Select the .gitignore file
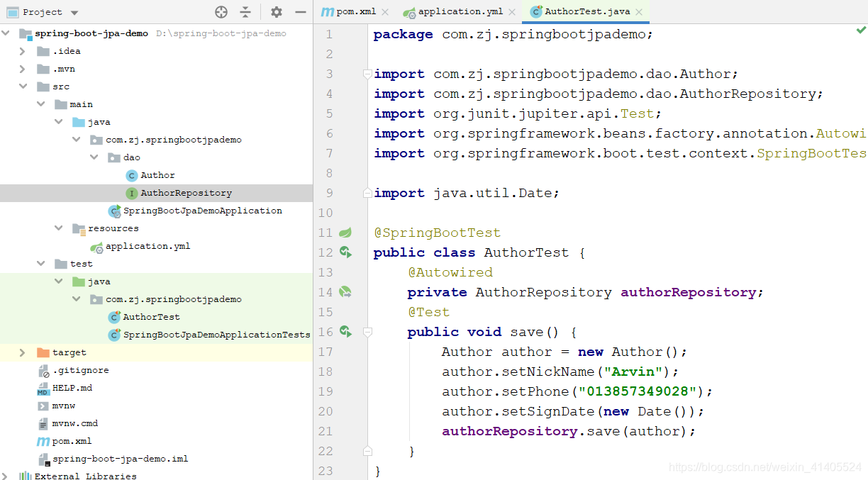This screenshot has height=480, width=868. [80, 370]
